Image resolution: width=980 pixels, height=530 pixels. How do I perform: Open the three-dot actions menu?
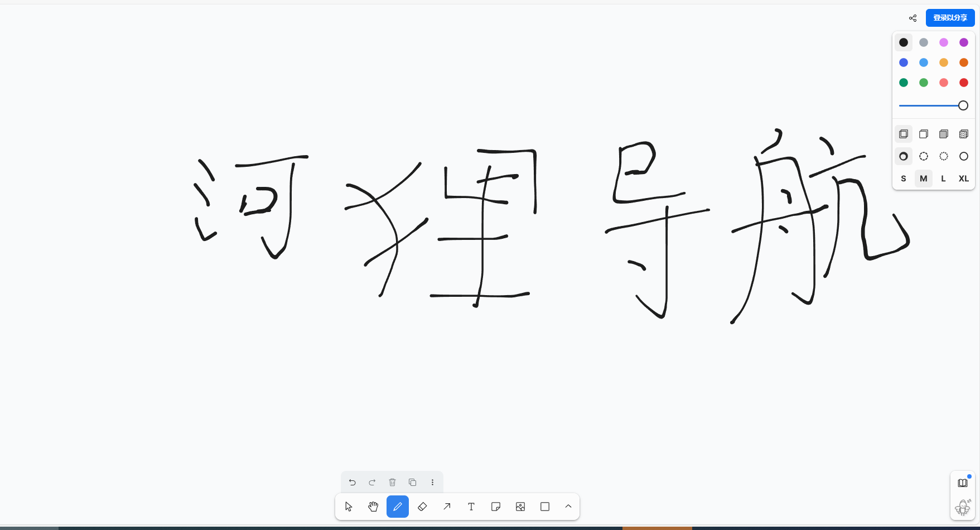(x=433, y=482)
